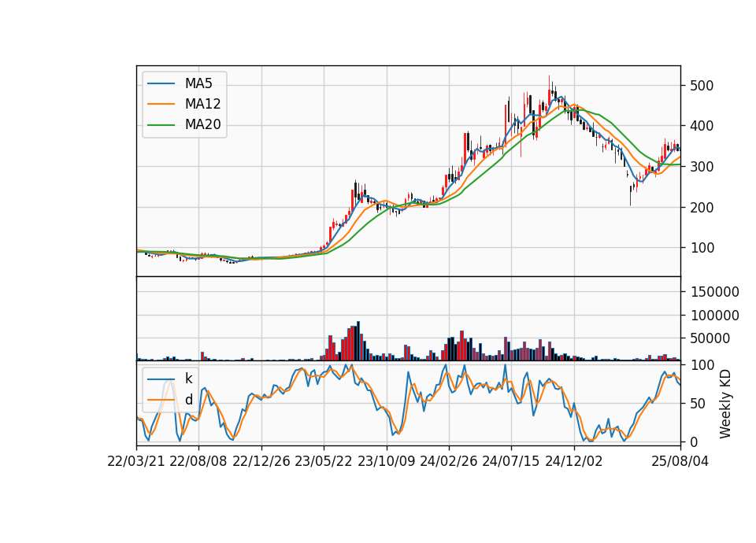This screenshot has width=756, height=543.
Task: Click the d legend label in KD panel
Action: click(x=188, y=400)
